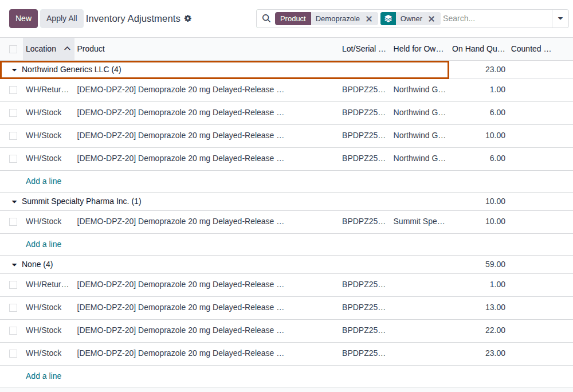Click lot number in the 22.00 row
573x392 pixels.
click(364, 330)
